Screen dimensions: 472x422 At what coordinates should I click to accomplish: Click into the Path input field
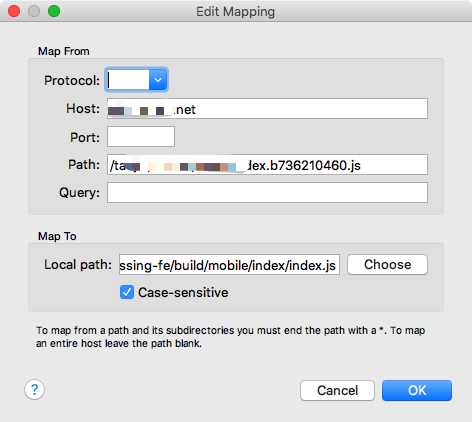click(267, 164)
